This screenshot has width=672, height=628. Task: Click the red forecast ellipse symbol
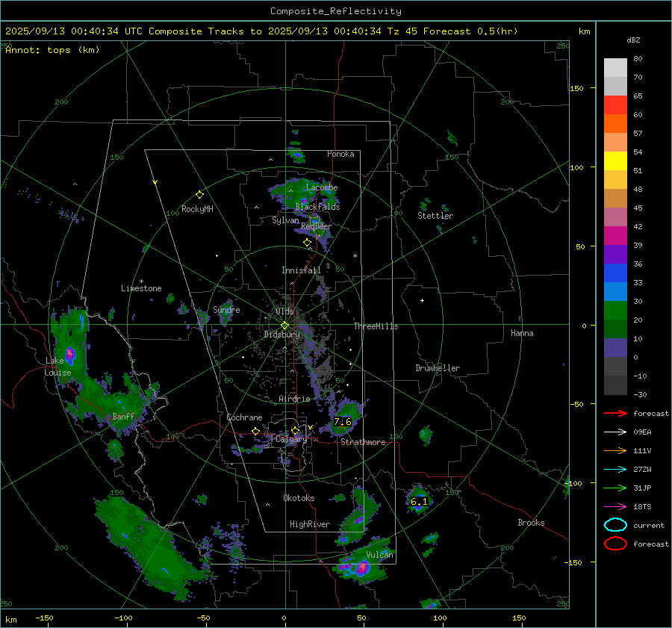coord(615,544)
